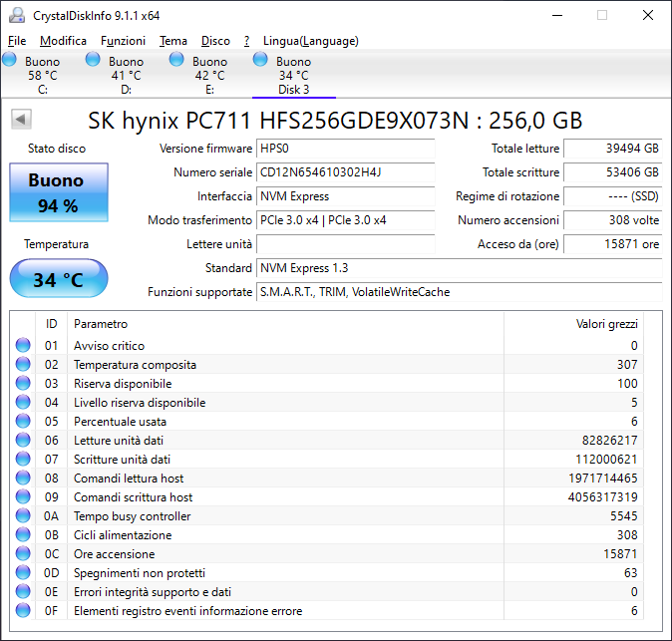Click the status orb for Elementi registro eventi

pos(23,610)
